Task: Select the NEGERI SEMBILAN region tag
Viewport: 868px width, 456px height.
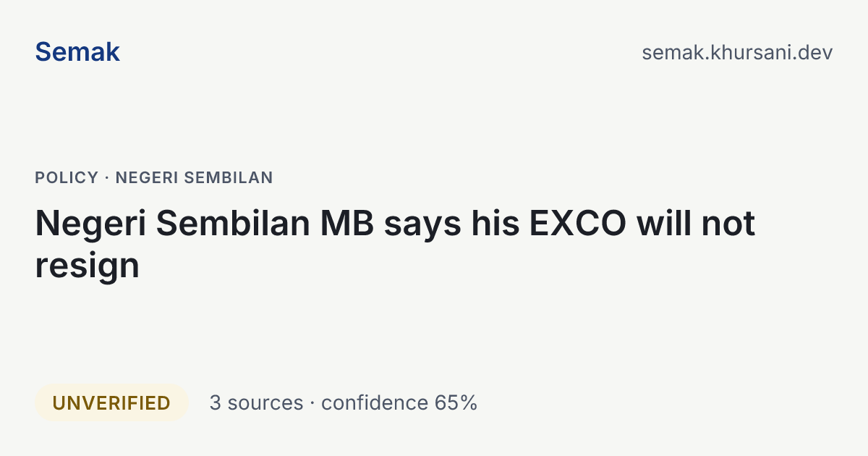Action: click(x=195, y=177)
